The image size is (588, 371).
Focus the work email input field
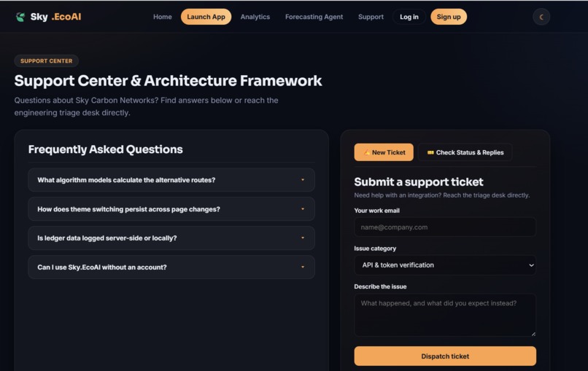tap(445, 227)
